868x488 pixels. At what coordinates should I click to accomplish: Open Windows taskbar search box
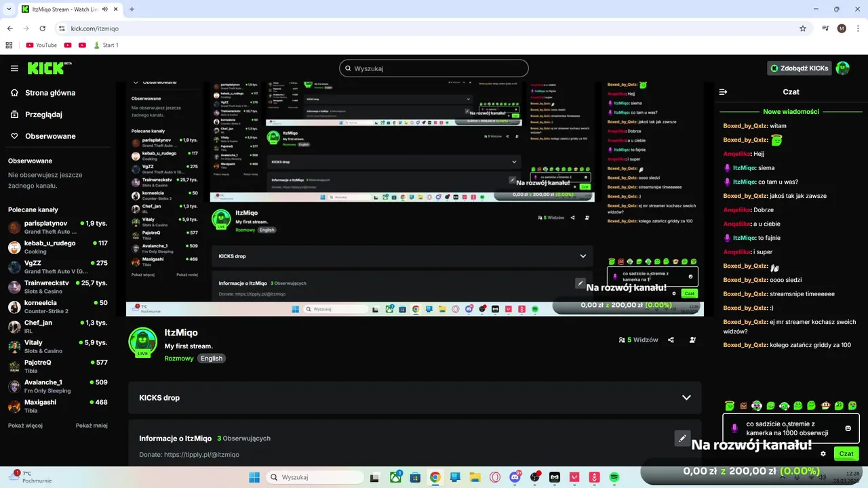(315, 477)
